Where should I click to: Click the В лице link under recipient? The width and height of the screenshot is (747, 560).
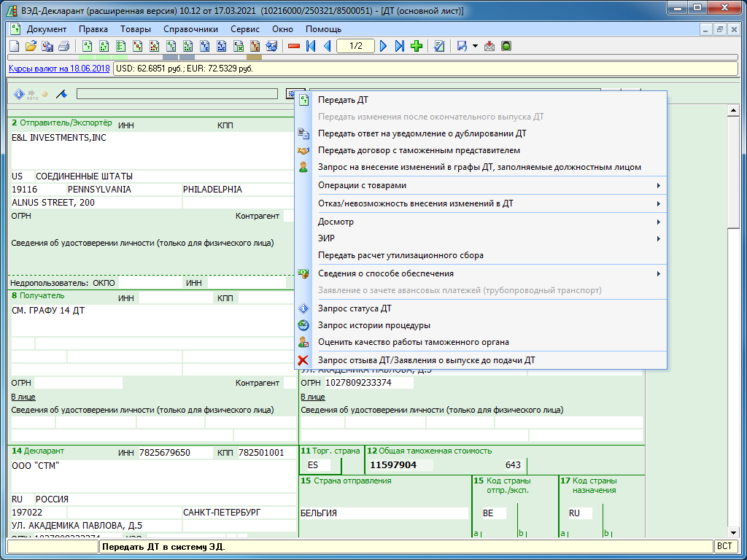pyautogui.click(x=23, y=397)
